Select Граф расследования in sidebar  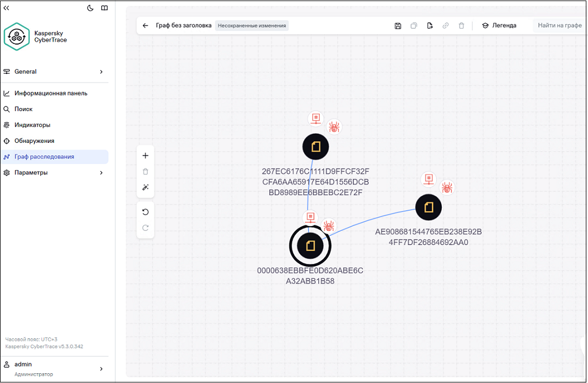pos(54,157)
